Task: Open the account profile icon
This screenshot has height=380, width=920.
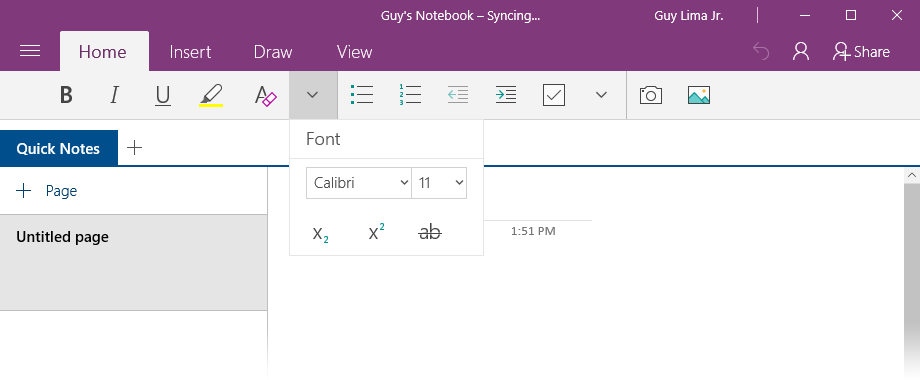Action: [801, 52]
